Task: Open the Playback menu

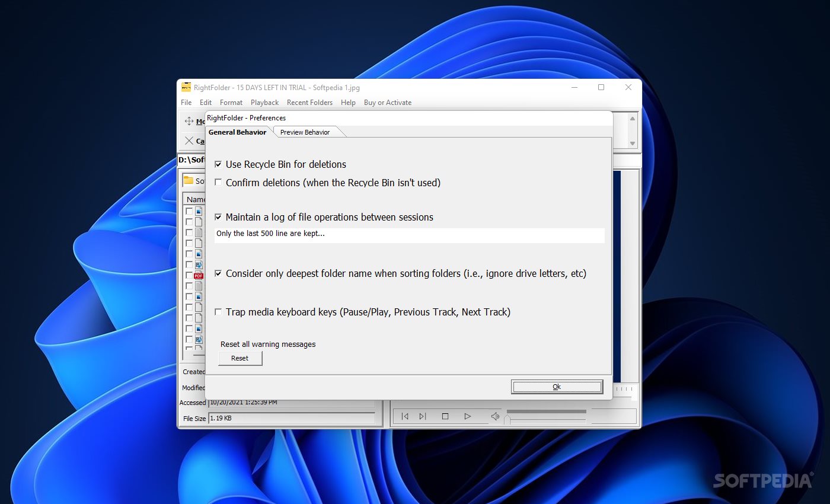Action: [264, 103]
